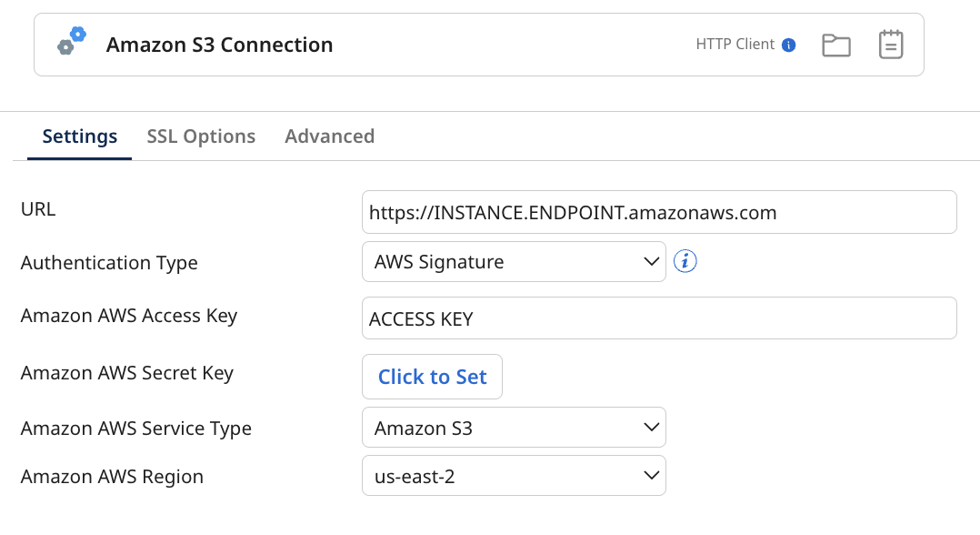Click the Click to Set secret key button
Screen dimensions: 980x535
tap(432, 376)
